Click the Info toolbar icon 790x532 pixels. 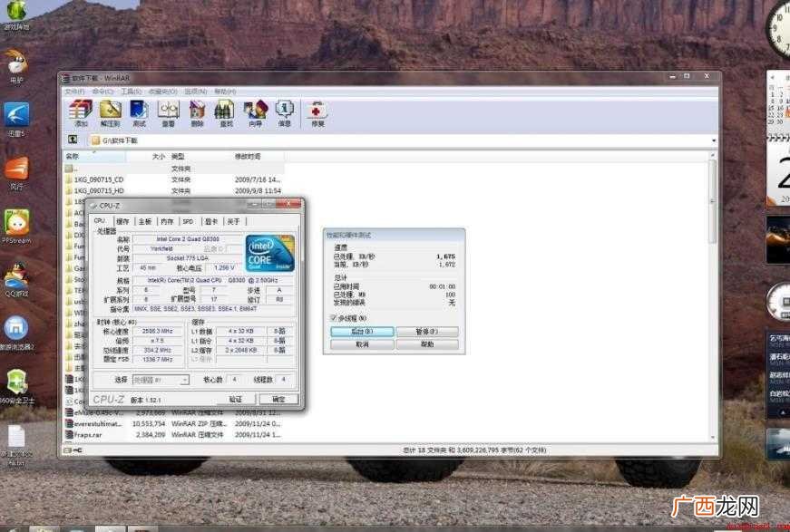click(285, 112)
